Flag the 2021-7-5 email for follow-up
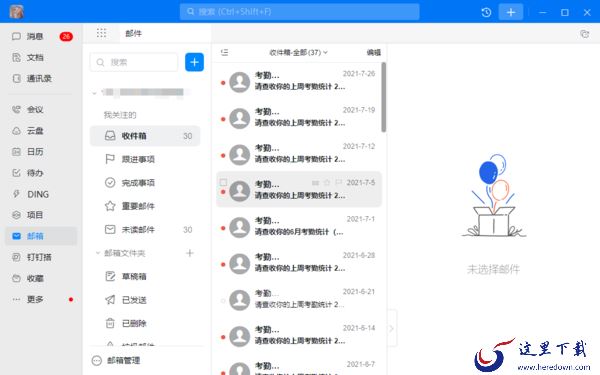The image size is (600, 375). tap(338, 183)
